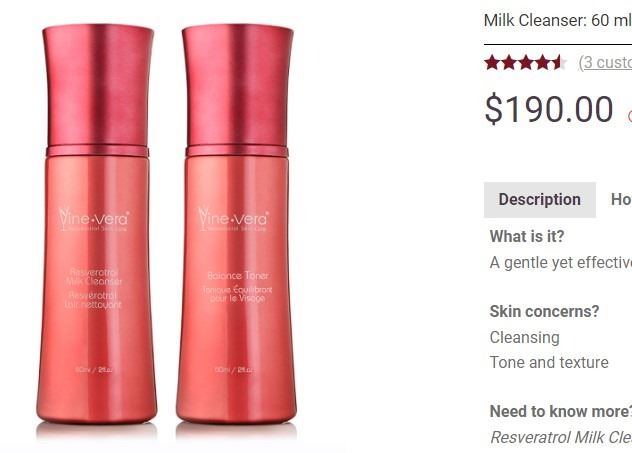
Task: Click the 'Milk Cleanser: 60 ml' product title
Action: [558, 20]
